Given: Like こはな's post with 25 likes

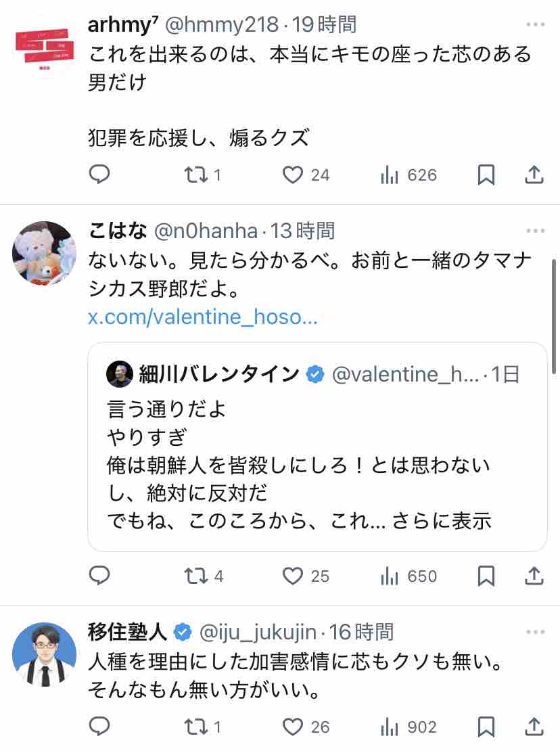Looking at the screenshot, I should coord(306,576).
